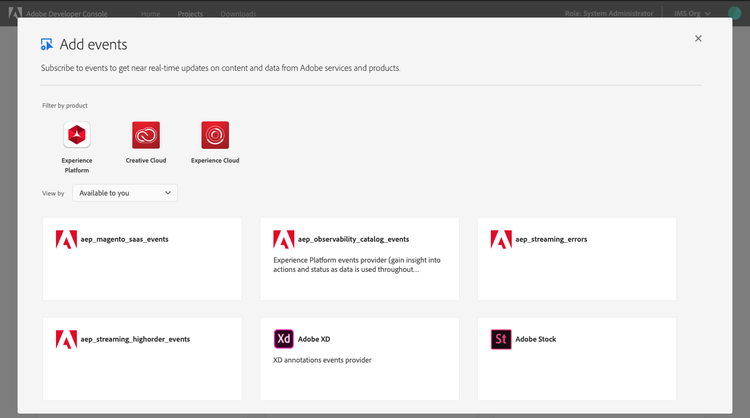
Task: Select the aep_streaming_errors card
Action: click(x=577, y=259)
